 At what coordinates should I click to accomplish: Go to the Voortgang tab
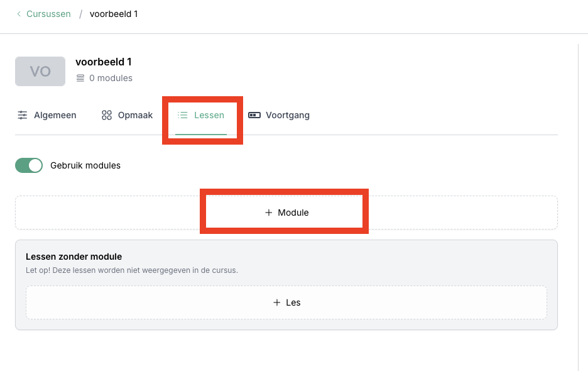click(x=287, y=115)
